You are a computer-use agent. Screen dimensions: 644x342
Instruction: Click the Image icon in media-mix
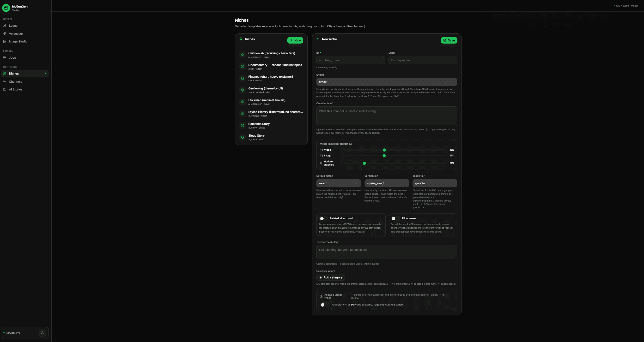[x=321, y=156]
